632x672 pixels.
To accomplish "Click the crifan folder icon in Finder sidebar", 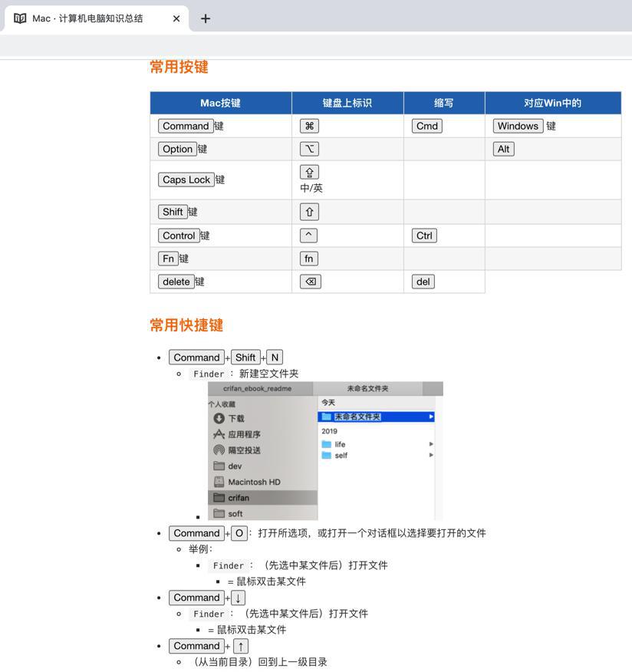I will [219, 498].
